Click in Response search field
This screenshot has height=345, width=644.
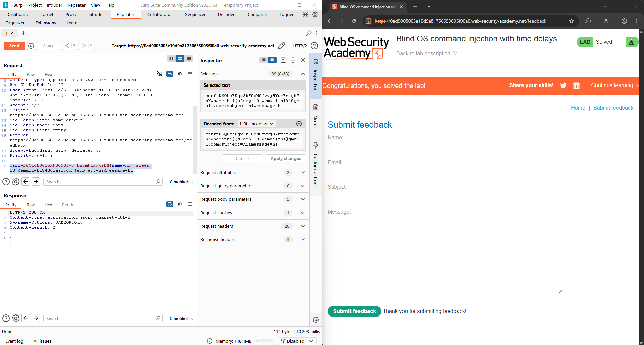(x=103, y=318)
